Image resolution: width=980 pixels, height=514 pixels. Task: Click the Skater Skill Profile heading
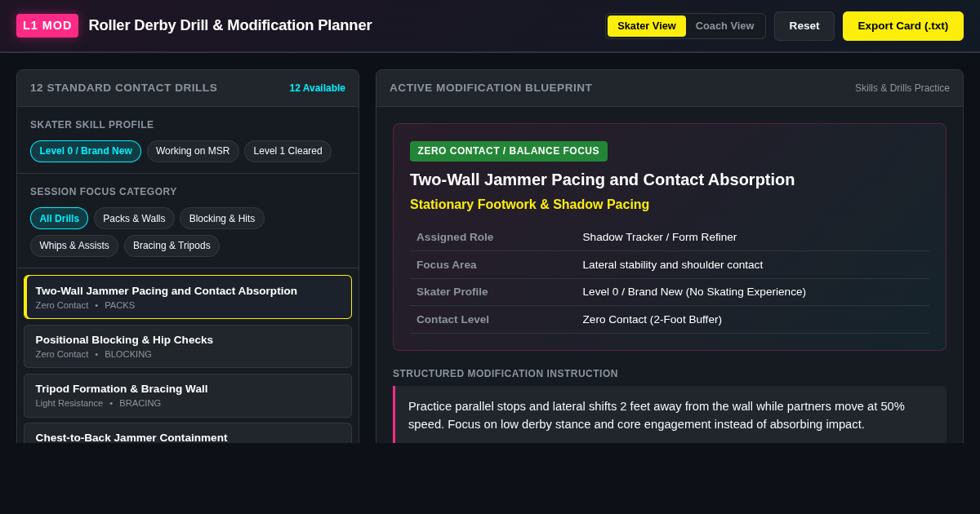(92, 125)
